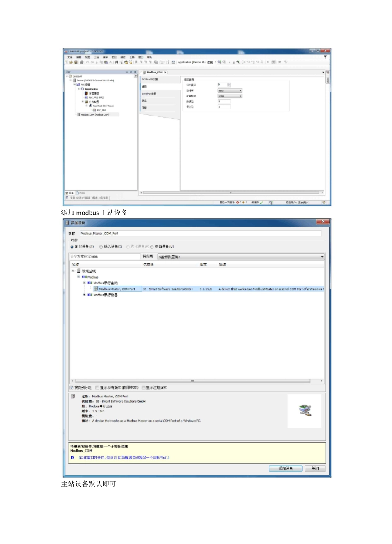Expand the Modbus串行设备 tree node
Viewport: 392px width, 544px height.
coord(84,295)
